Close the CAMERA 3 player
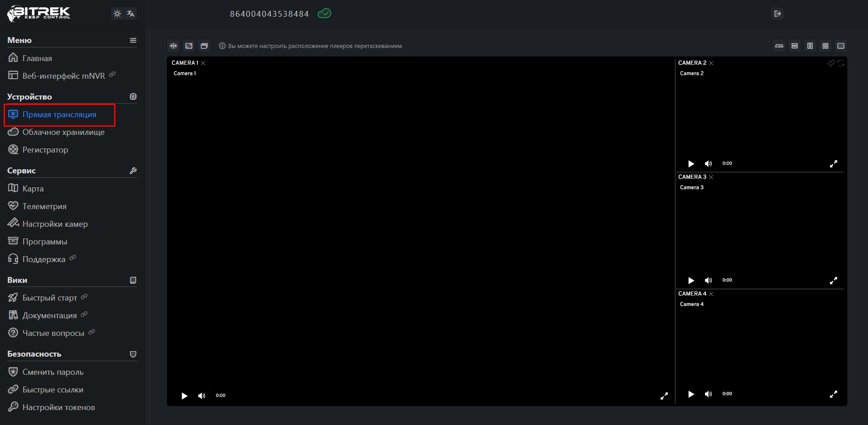Image resolution: width=868 pixels, height=425 pixels. (x=711, y=177)
